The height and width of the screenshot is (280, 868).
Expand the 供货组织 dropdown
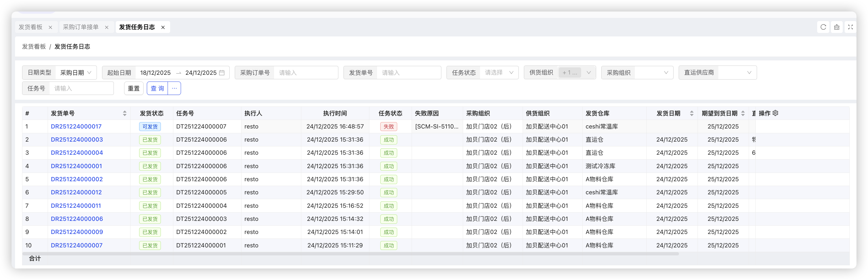[x=588, y=73]
